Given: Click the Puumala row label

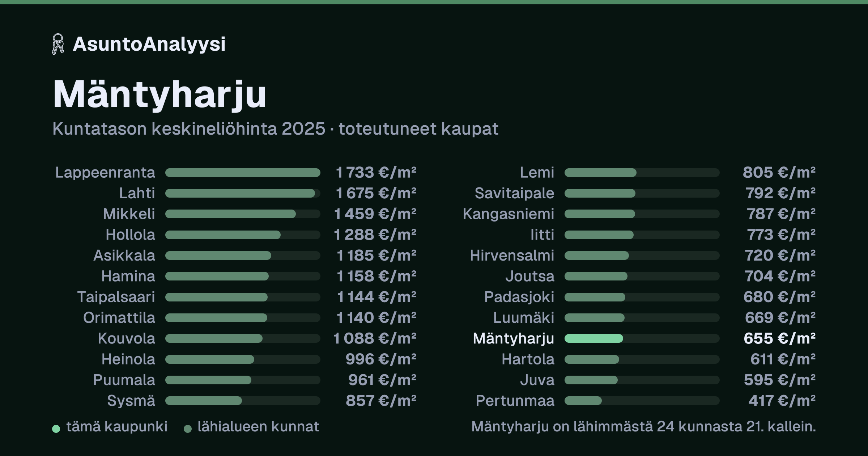Looking at the screenshot, I should (x=124, y=380).
